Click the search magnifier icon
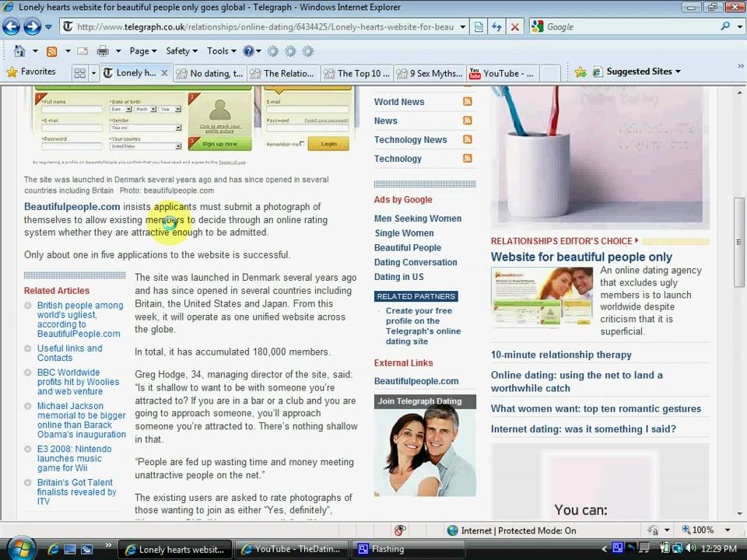Viewport: 747px width, 560px height. 725,26
